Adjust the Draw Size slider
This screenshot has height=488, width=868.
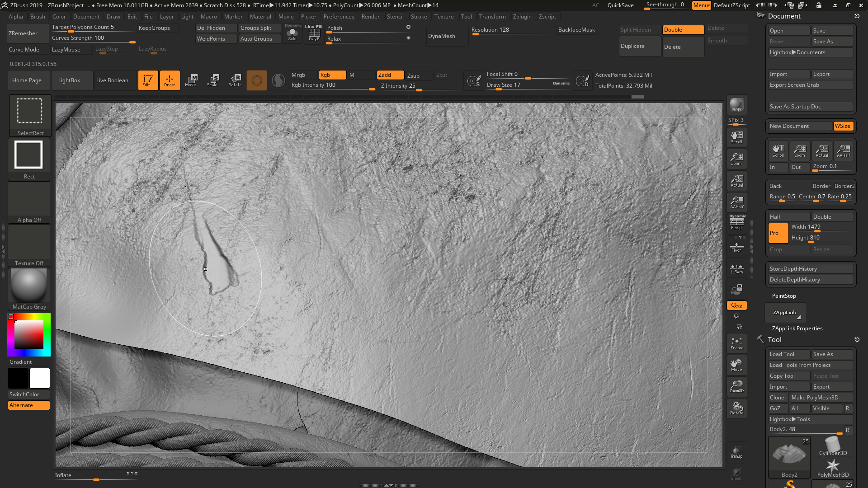(528, 85)
